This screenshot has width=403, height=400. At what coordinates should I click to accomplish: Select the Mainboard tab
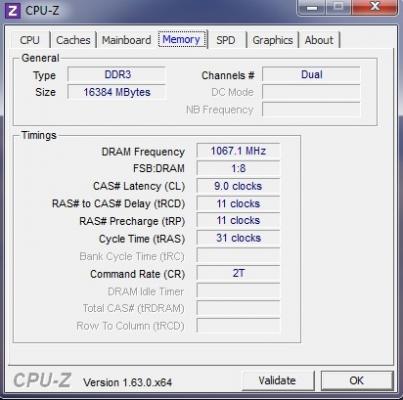click(x=127, y=40)
